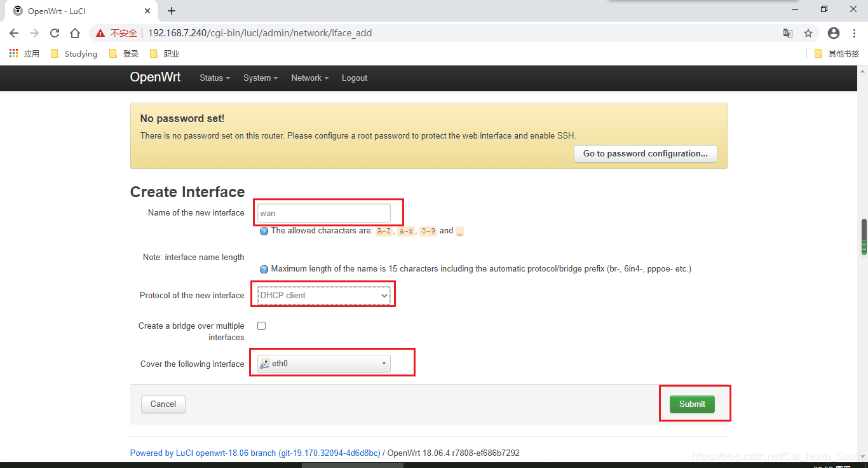Viewport: 868px width, 468px height.
Task: Expand the System menu
Action: [261, 78]
